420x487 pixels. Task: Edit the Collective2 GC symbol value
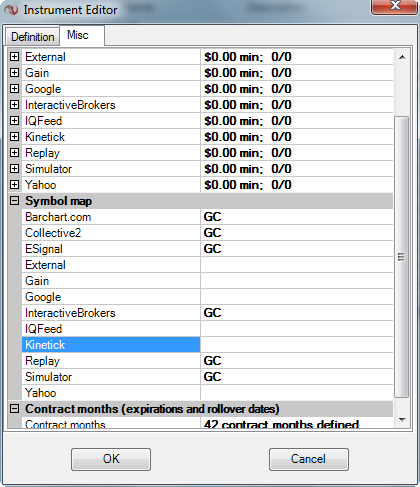coord(297,233)
